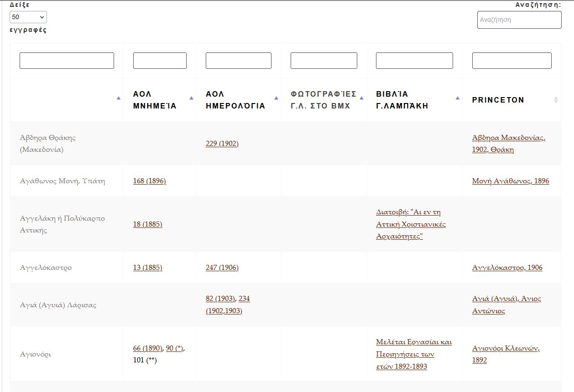
Task: Sort by Φωτογραφίες Γ.Λ. στο ΒΜΧ arrow
Action: (x=361, y=98)
